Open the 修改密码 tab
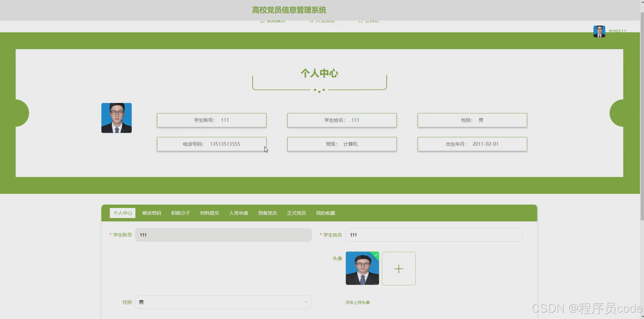Viewport: 644px width, 319px height. (152, 213)
